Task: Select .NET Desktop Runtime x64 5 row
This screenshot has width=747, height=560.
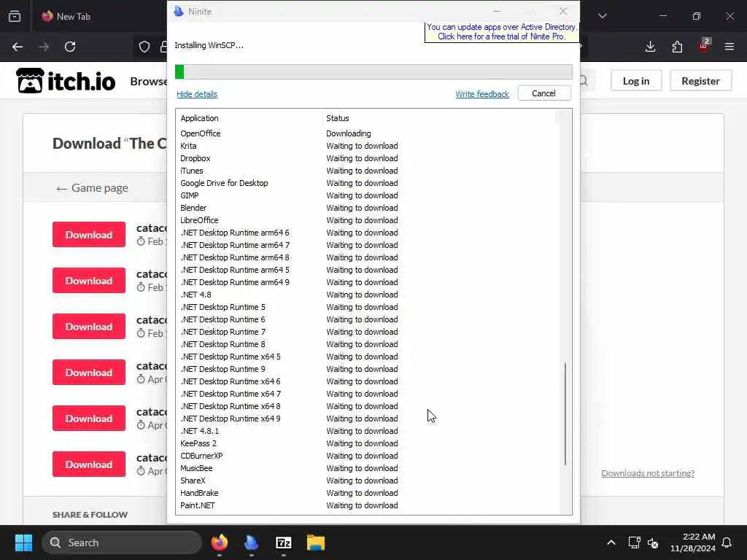Action: [367, 356]
